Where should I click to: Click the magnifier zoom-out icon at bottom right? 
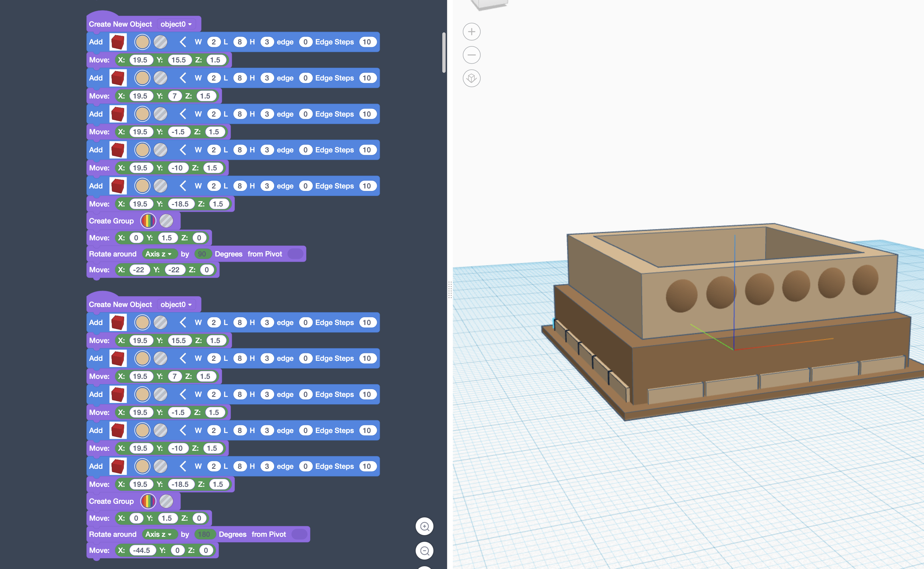pyautogui.click(x=424, y=550)
